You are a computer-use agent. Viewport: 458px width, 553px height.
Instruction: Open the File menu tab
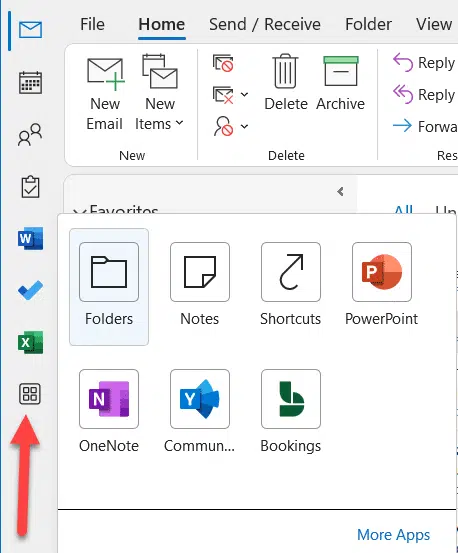click(x=92, y=24)
